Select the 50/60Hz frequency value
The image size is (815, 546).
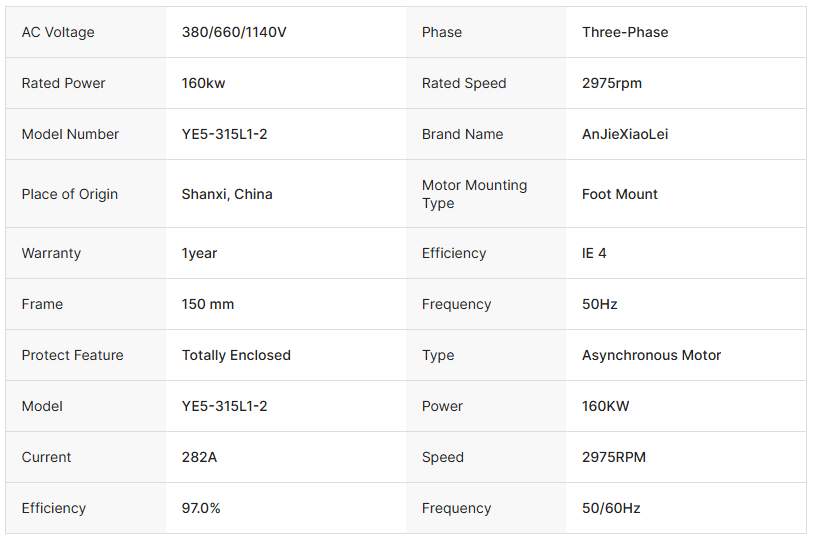click(x=611, y=508)
